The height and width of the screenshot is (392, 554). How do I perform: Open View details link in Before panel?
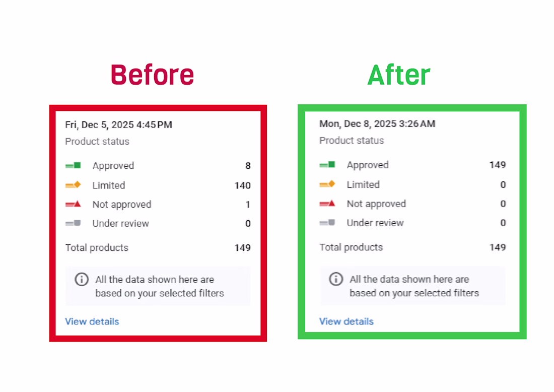[92, 321]
